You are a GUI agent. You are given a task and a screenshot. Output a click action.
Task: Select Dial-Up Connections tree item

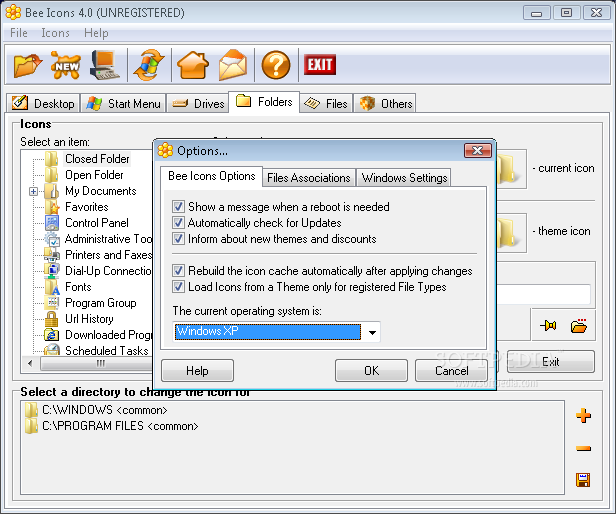coord(108,271)
